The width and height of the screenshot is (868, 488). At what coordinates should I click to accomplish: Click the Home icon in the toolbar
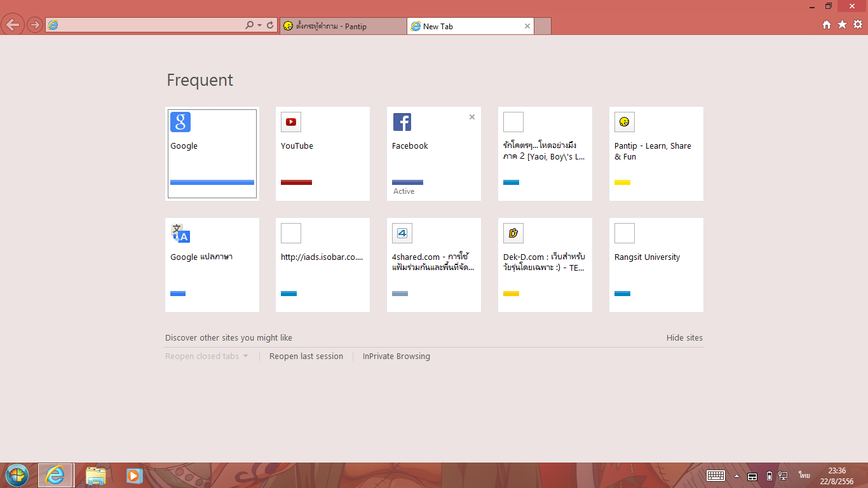tap(827, 24)
